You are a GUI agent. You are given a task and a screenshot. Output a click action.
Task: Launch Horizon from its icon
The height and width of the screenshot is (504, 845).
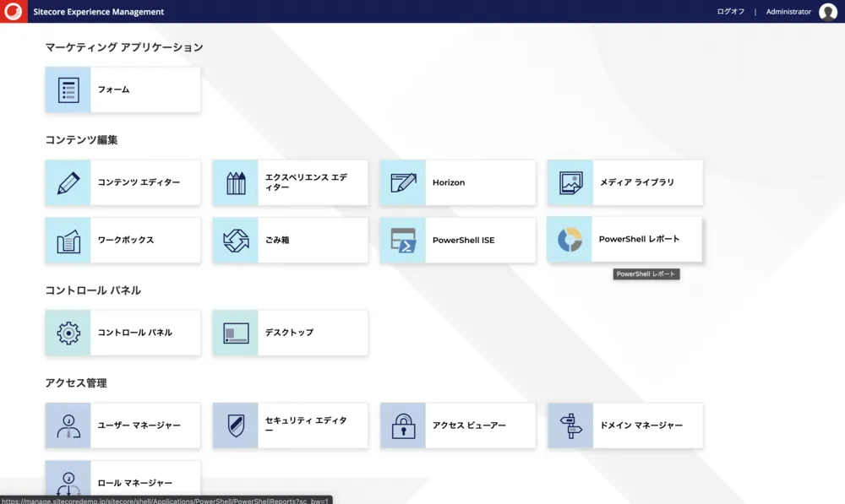click(403, 182)
